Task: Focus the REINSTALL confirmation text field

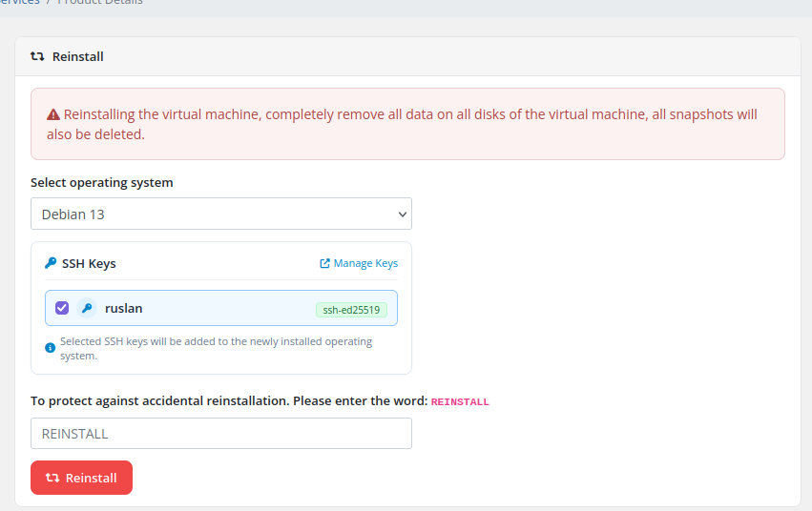Action: coord(221,434)
